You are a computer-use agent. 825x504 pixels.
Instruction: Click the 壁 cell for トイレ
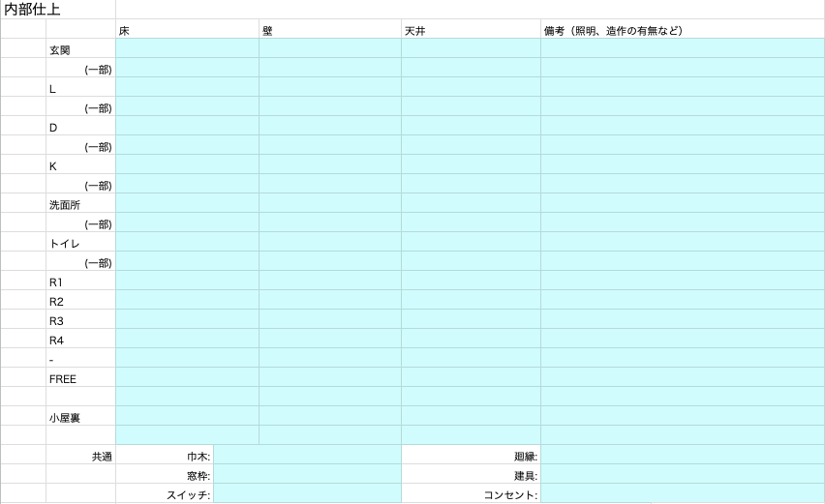coord(329,243)
